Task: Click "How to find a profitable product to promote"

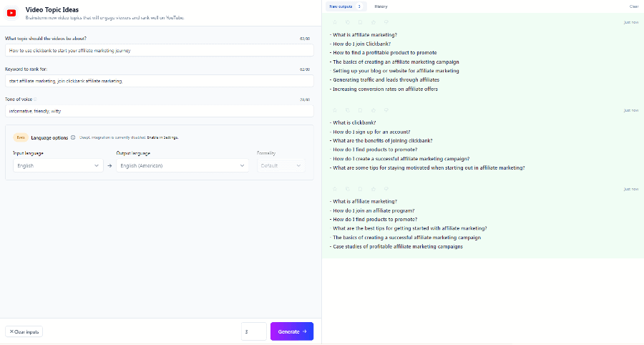Action: click(x=385, y=52)
